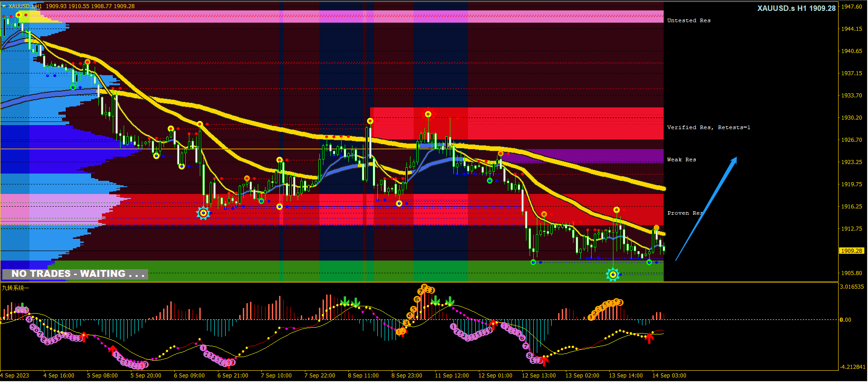This screenshot has width=868, height=382.
Task: Click the 1937.15 price axis value
Action: pos(852,73)
